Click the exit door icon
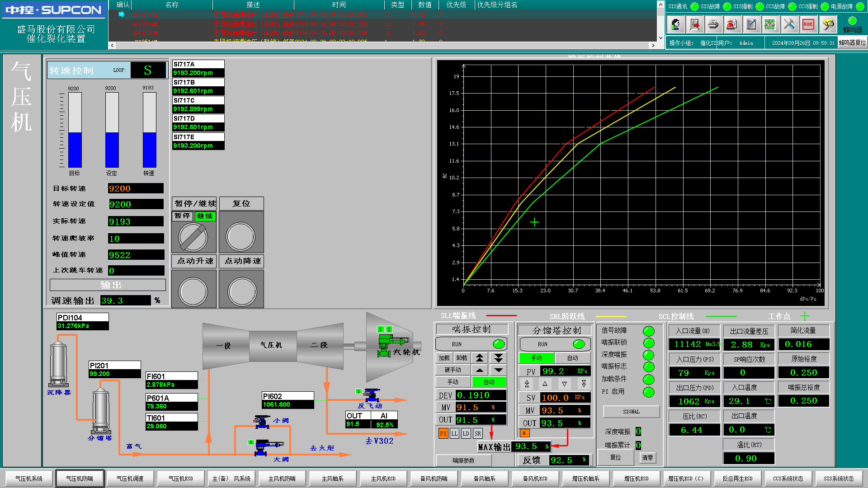This screenshot has height=488, width=868. click(x=695, y=24)
